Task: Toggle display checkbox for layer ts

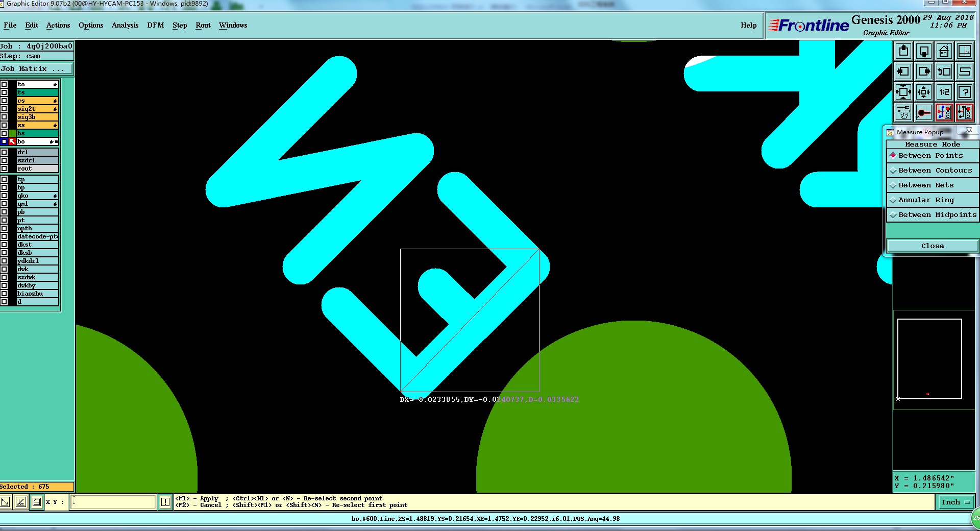Action: pos(4,92)
